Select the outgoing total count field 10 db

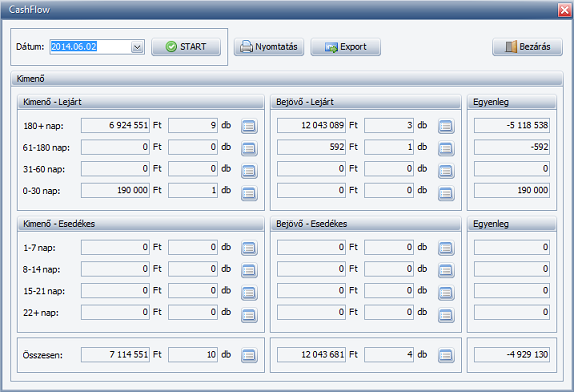pyautogui.click(x=193, y=355)
